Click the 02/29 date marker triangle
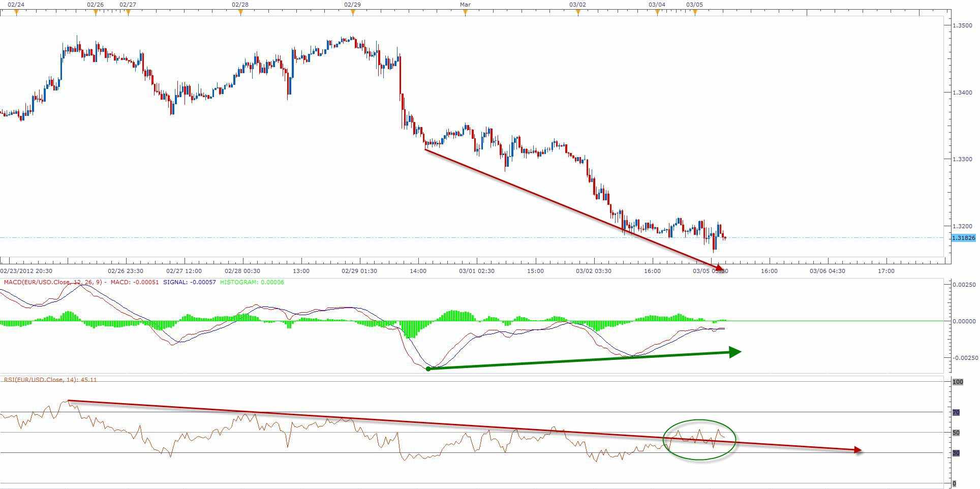The width and height of the screenshot is (980, 489). pyautogui.click(x=353, y=13)
